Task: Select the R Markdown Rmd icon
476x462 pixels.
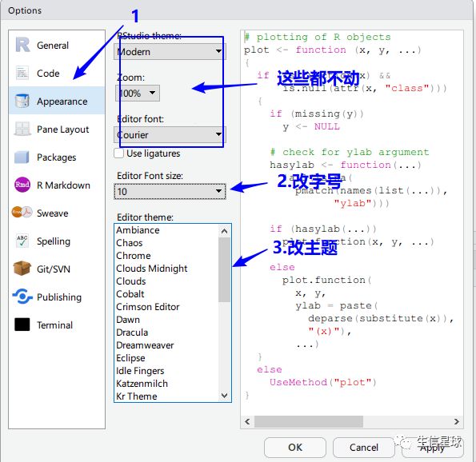Action: coord(22,185)
